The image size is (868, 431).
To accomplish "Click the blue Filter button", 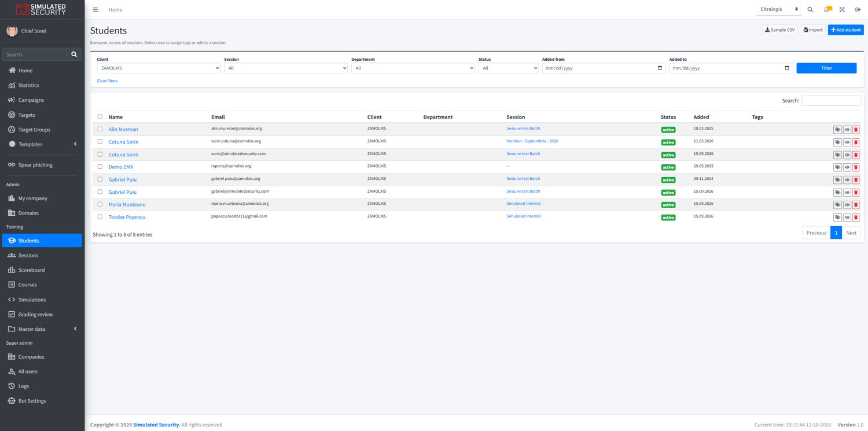I will click(826, 68).
